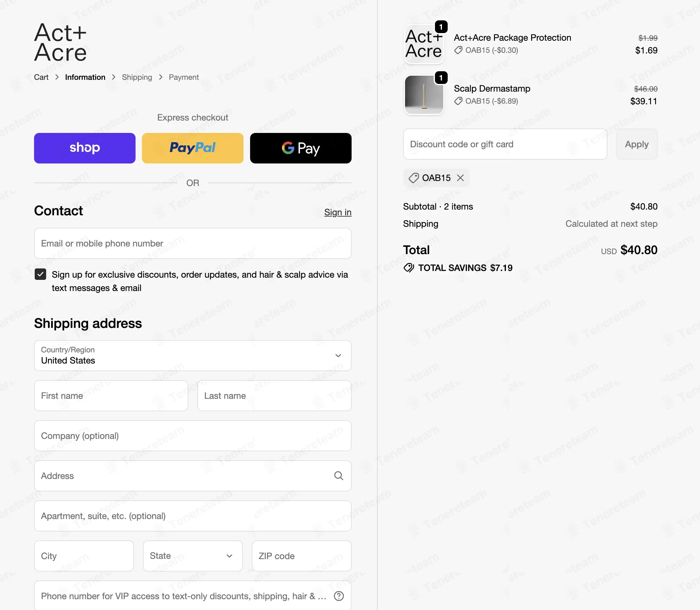Open the Country/Region dropdown
Screen dimensions: 700x610
tap(193, 355)
